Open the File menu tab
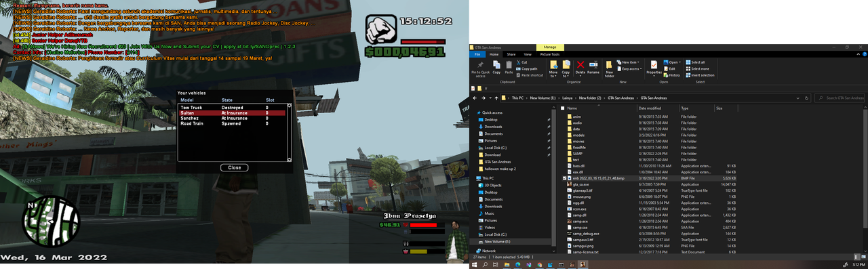 pos(477,54)
